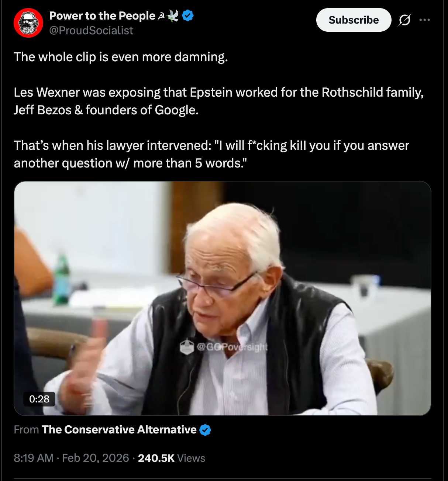Click the dove emoji in display name
448x481 pixels.
(x=173, y=15)
